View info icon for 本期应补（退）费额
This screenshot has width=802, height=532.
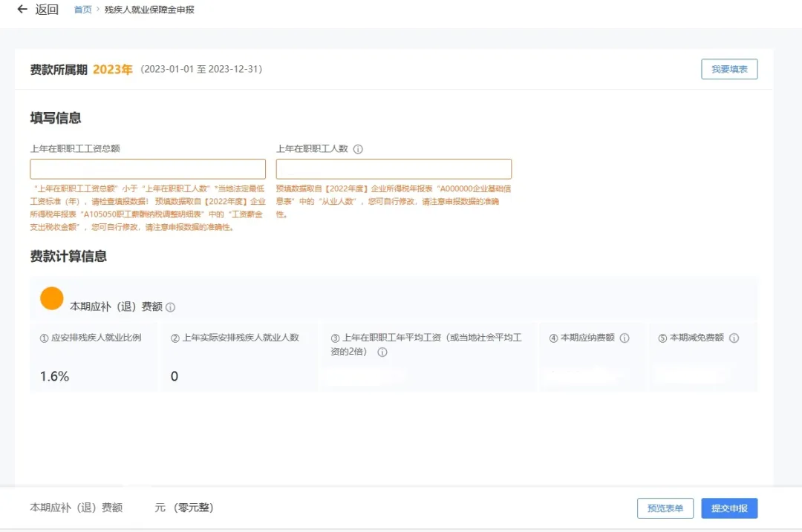click(170, 306)
